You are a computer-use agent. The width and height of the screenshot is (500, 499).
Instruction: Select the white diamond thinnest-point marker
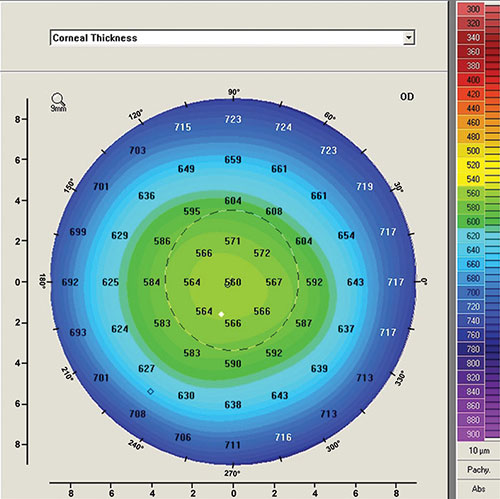pyautogui.click(x=221, y=314)
